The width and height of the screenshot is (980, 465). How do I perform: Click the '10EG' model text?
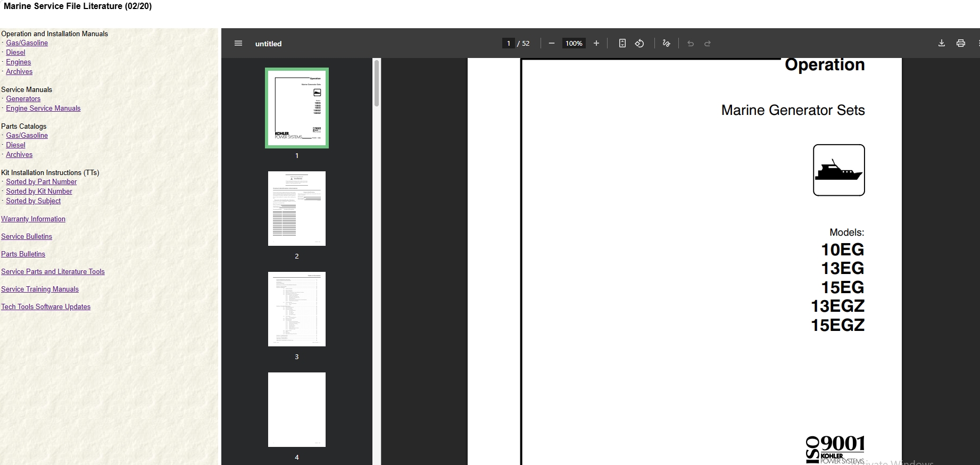click(843, 250)
